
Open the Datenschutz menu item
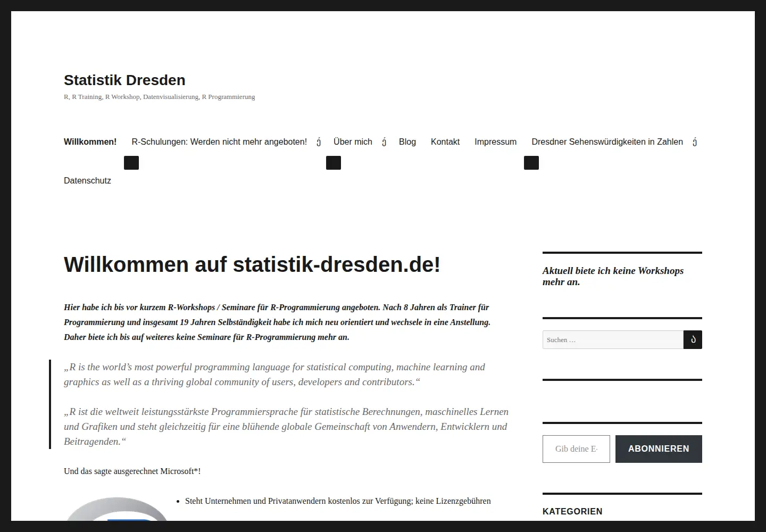87,180
